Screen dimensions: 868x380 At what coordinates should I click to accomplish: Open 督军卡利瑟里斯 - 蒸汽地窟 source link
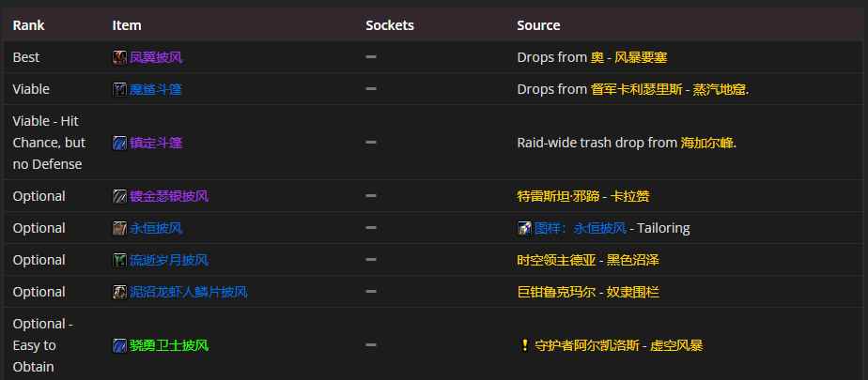click(x=669, y=89)
